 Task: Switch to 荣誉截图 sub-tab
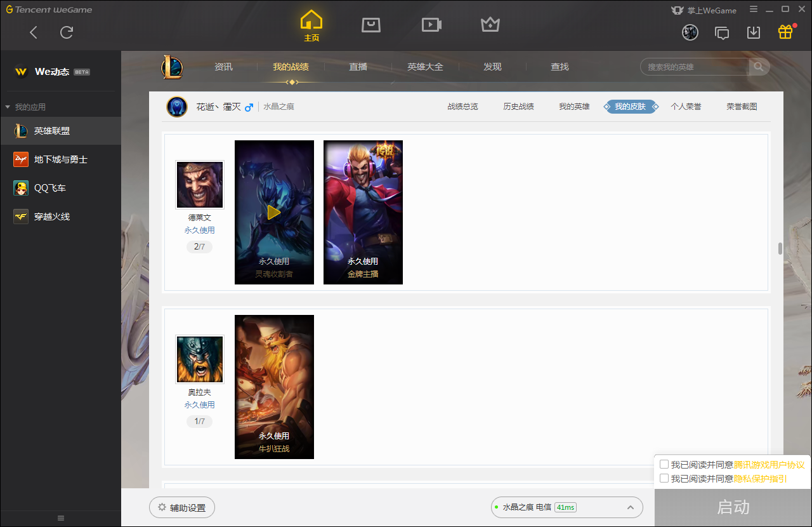coord(742,107)
